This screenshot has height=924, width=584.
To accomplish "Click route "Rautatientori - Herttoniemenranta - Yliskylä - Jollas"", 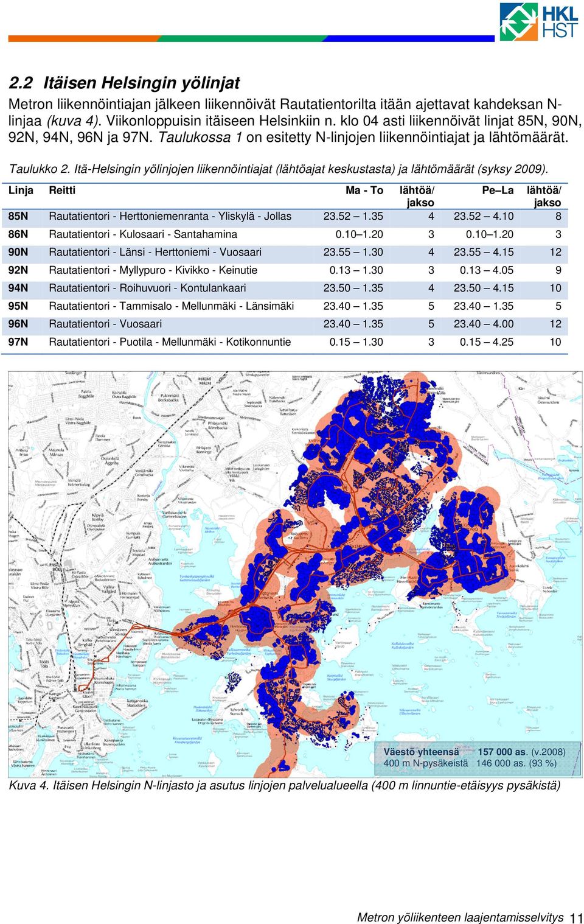I will point(170,216).
